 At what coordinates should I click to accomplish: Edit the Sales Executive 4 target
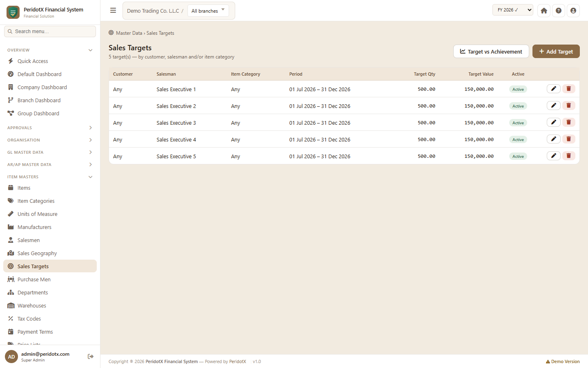tap(553, 139)
